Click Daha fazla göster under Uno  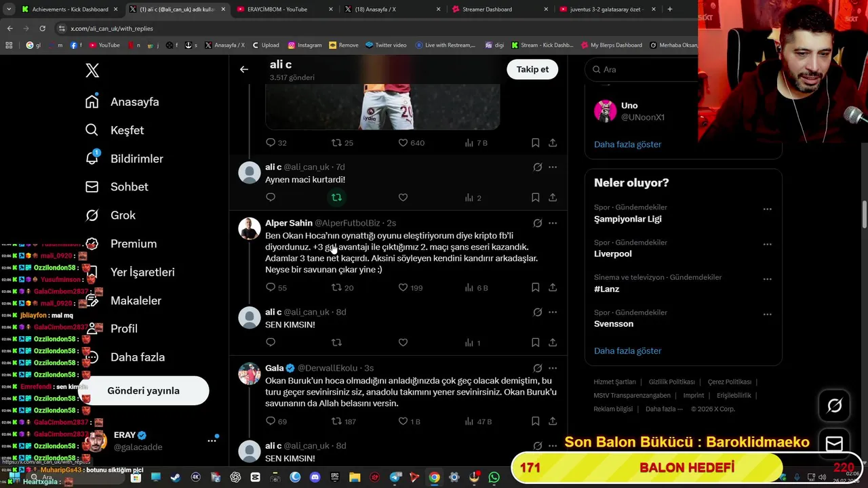[x=627, y=144]
